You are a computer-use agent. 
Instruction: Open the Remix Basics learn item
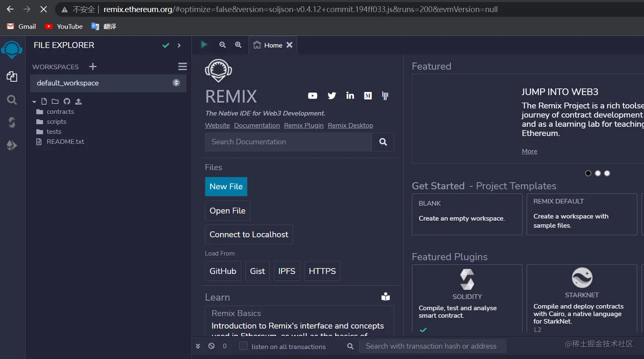tap(299, 322)
